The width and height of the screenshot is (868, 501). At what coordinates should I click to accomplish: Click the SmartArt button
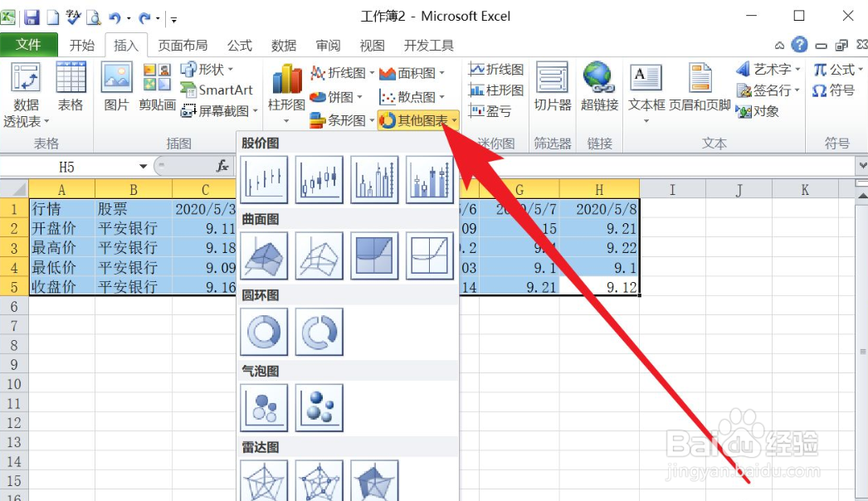coord(217,90)
